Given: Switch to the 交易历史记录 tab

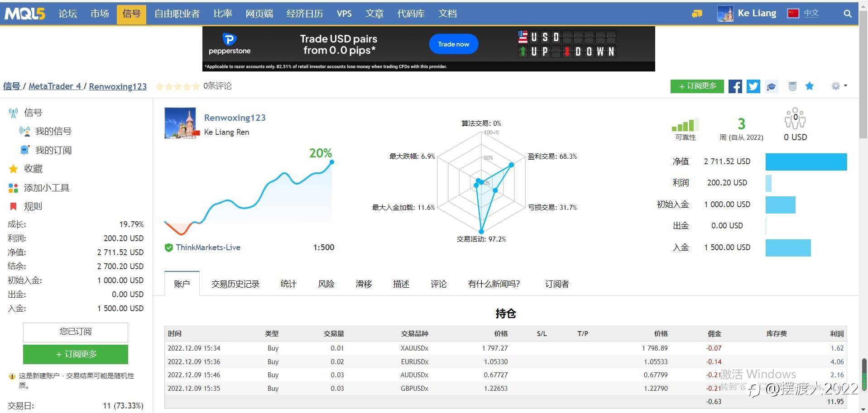Looking at the screenshot, I should [235, 284].
